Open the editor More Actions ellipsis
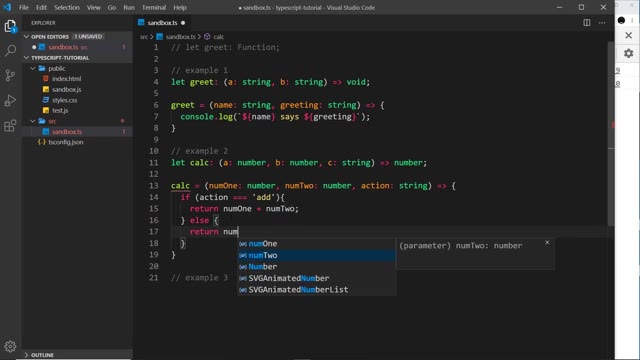Screen dimensions: 640x360 (x=602, y=23)
